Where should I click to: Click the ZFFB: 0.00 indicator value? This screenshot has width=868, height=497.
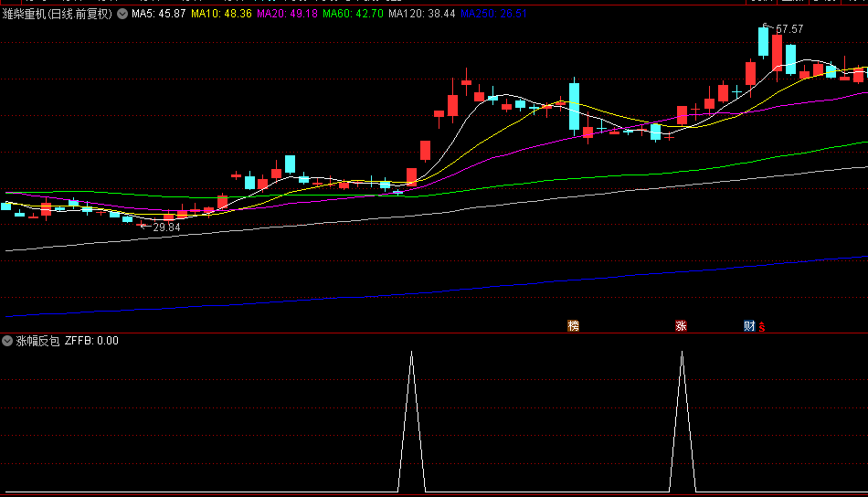(x=92, y=341)
